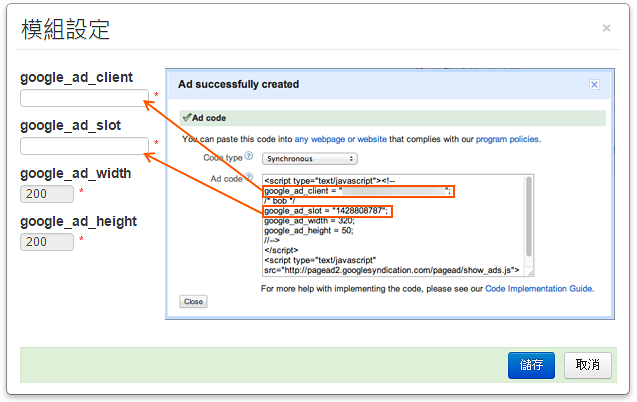
Task: Click the google_ad_height = 50 code line
Action: click(309, 231)
